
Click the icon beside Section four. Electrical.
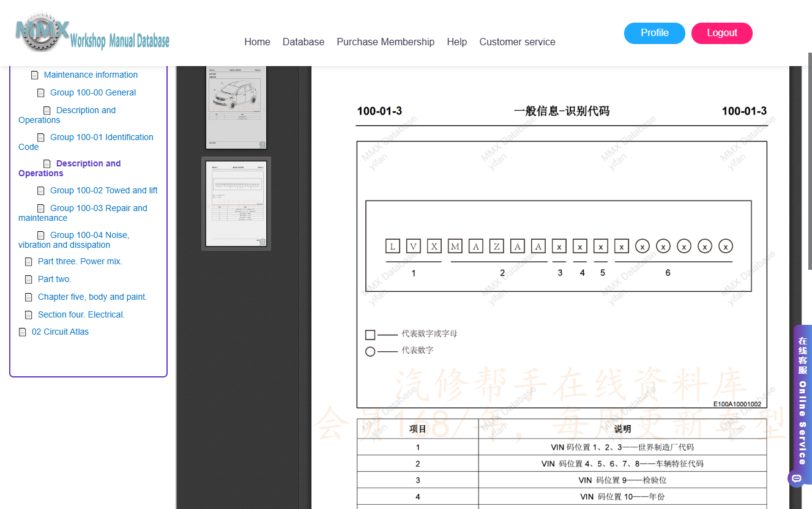(29, 315)
